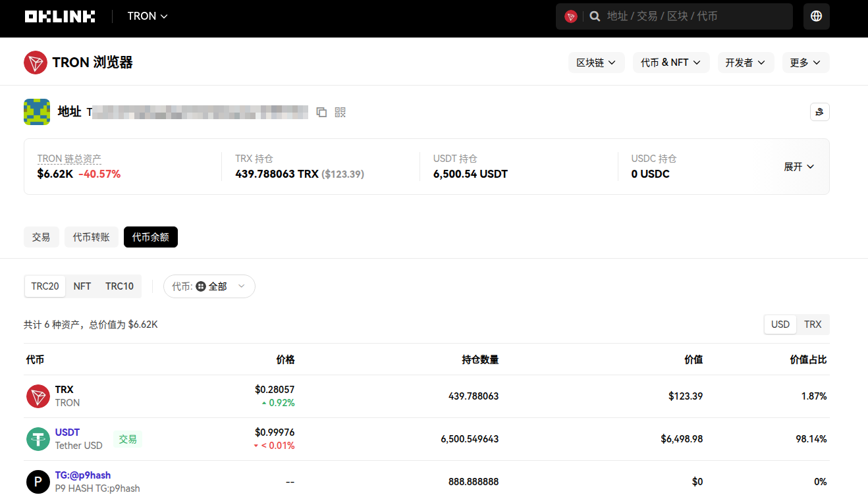Switch value display to TRX
The width and height of the screenshot is (868, 499).
point(813,325)
